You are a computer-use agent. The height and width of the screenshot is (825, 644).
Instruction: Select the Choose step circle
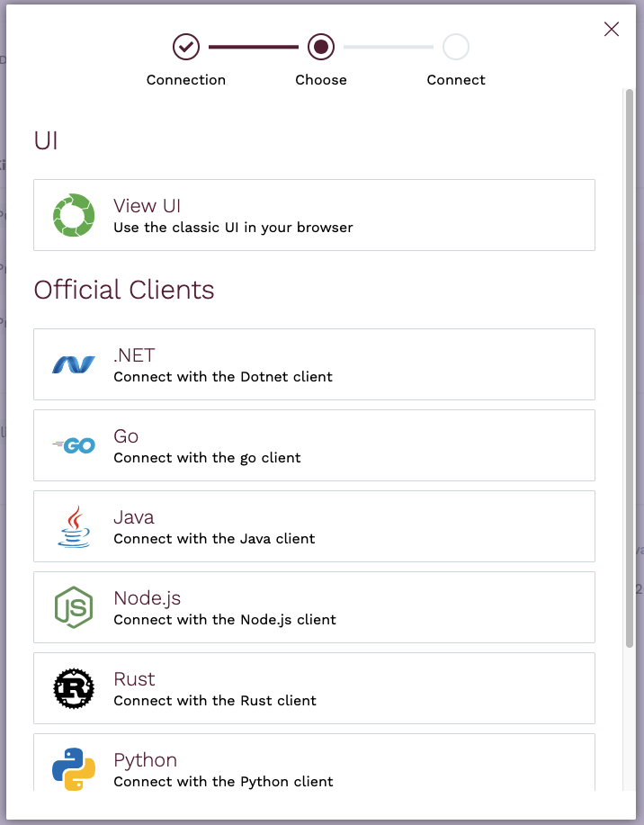[321, 46]
